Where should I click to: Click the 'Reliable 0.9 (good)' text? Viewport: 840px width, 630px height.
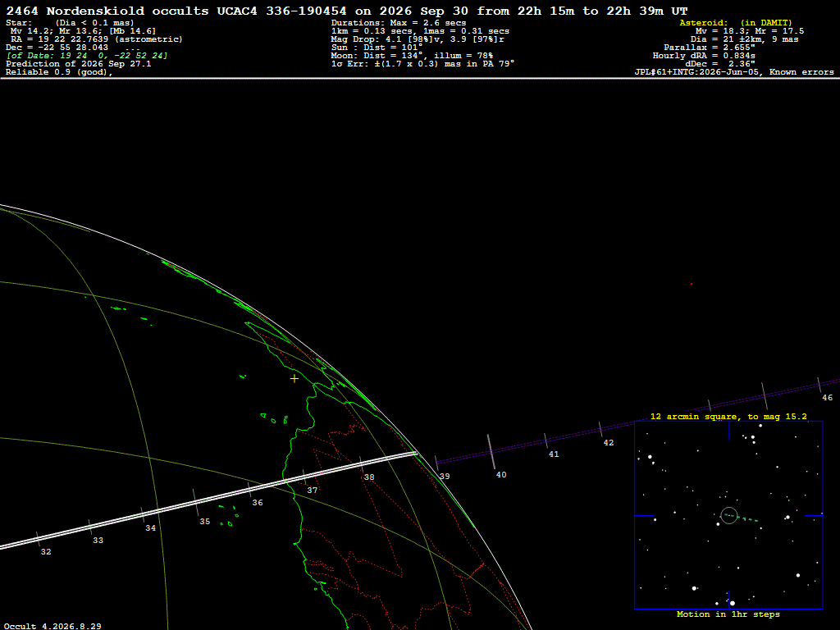pos(59,72)
